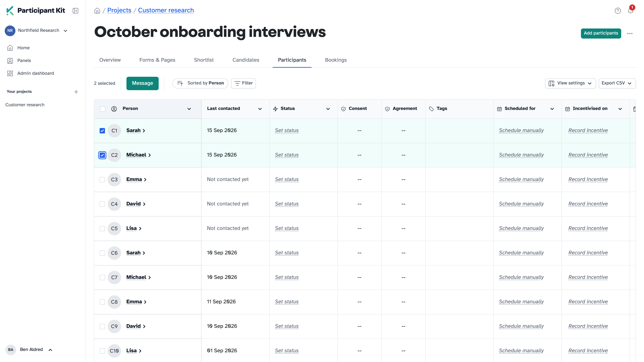Click the NR workspace avatar
The width and height of the screenshot is (644, 362).
[10, 31]
